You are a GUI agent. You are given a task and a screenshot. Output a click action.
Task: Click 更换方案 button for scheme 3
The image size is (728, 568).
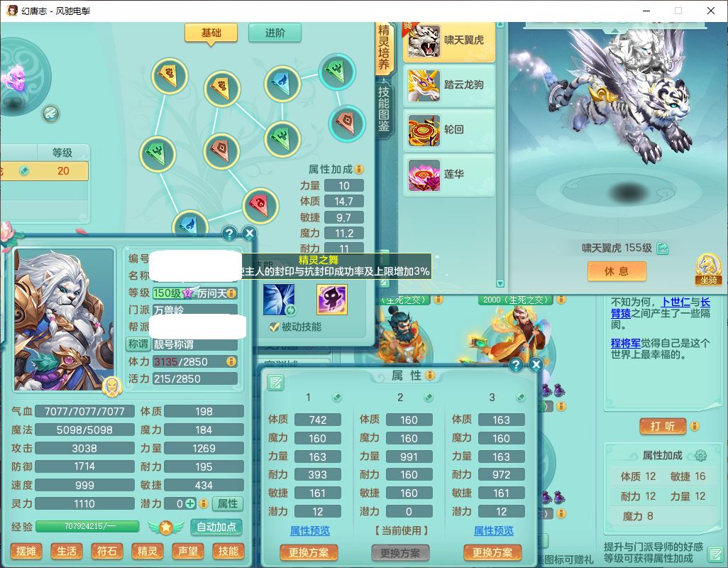(492, 552)
